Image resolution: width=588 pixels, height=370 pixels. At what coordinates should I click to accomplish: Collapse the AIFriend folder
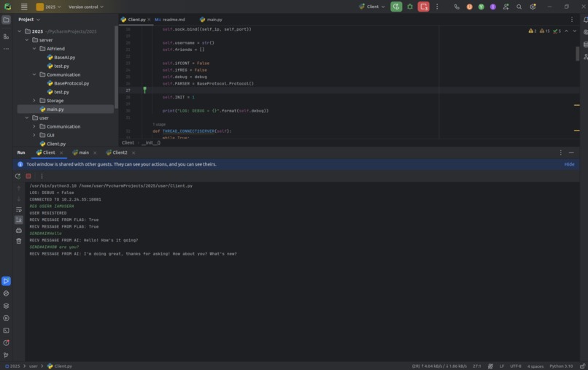pos(34,49)
